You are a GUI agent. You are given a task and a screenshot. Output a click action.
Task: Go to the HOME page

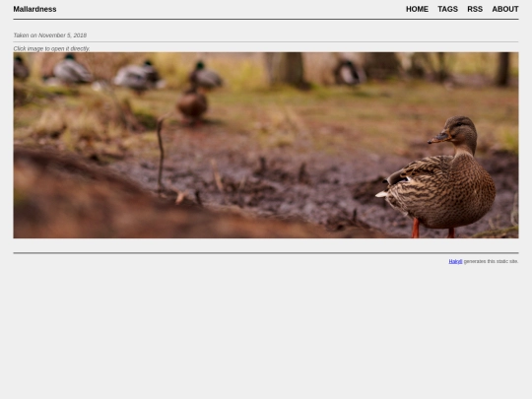pyautogui.click(x=417, y=9)
